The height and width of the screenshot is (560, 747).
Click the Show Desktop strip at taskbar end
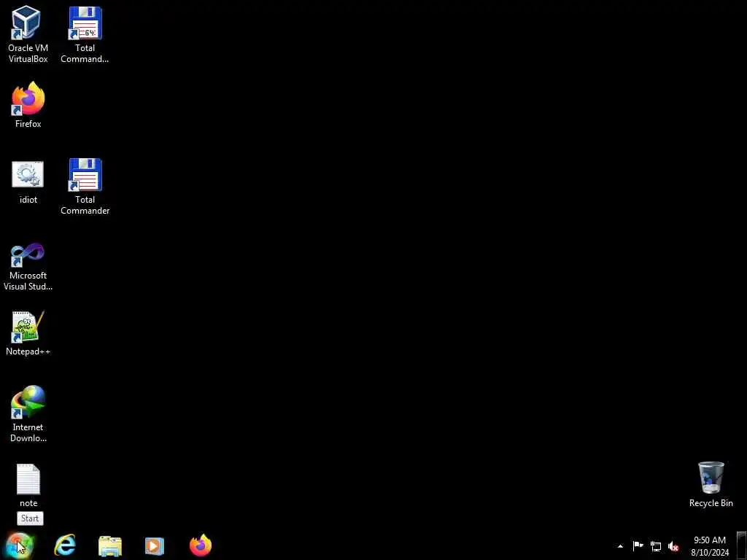[742, 545]
